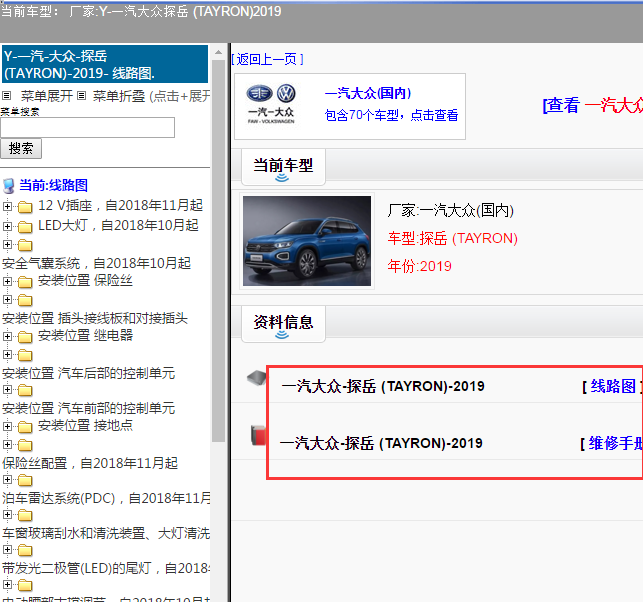Expand the 安装位置 汽车前部的控制单元 node
This screenshot has width=643, height=602.
pyautogui.click(x=7, y=390)
